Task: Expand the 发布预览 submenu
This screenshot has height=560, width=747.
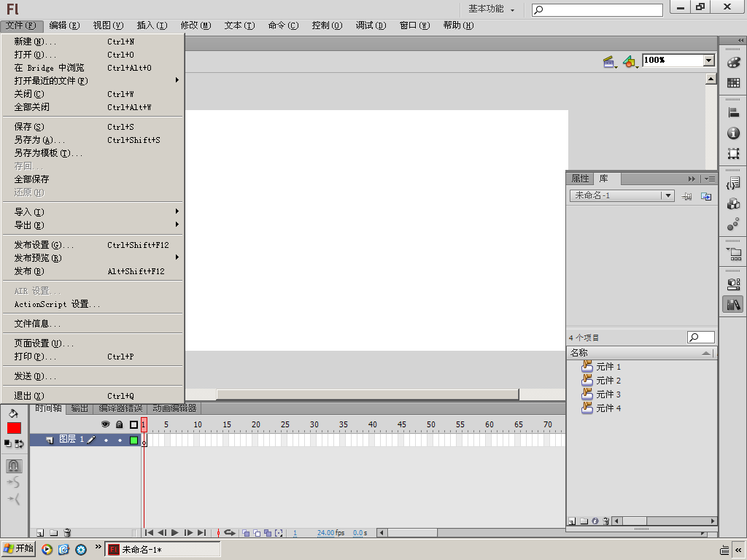Action: click(x=93, y=257)
